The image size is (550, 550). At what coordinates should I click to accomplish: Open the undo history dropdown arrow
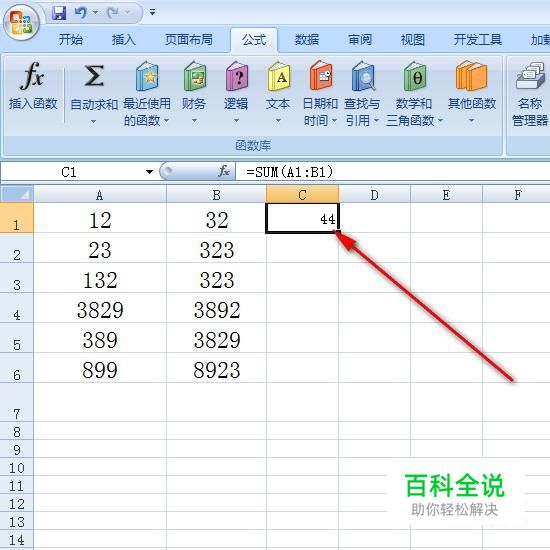coord(95,13)
